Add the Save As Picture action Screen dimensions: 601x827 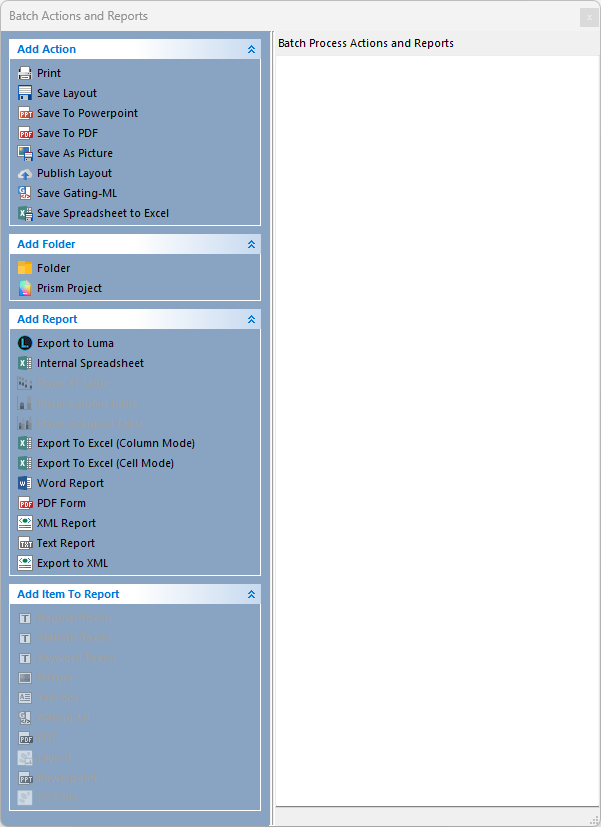65,153
